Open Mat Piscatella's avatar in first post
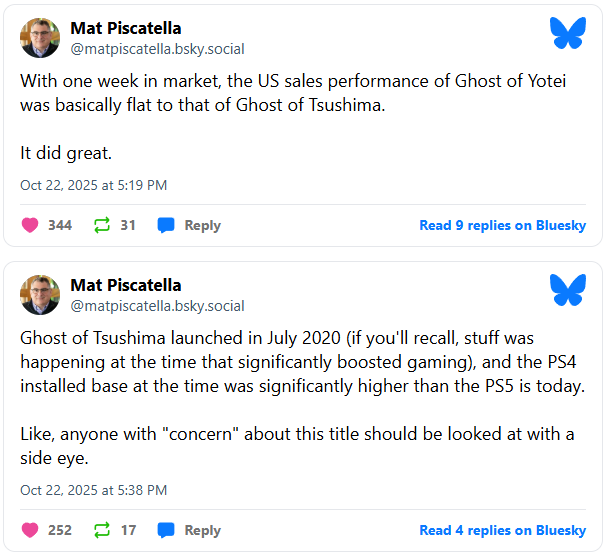 (40, 38)
